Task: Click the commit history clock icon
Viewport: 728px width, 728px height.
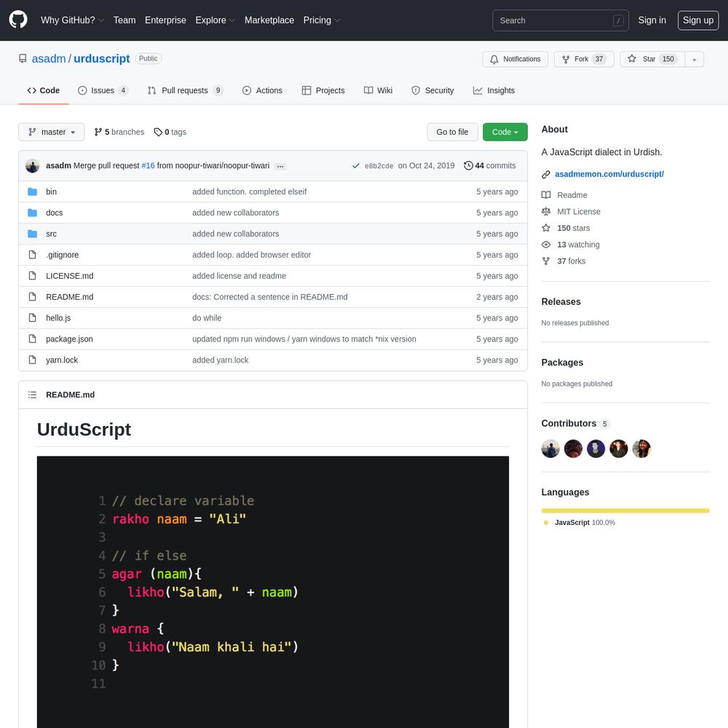Action: pos(468,166)
